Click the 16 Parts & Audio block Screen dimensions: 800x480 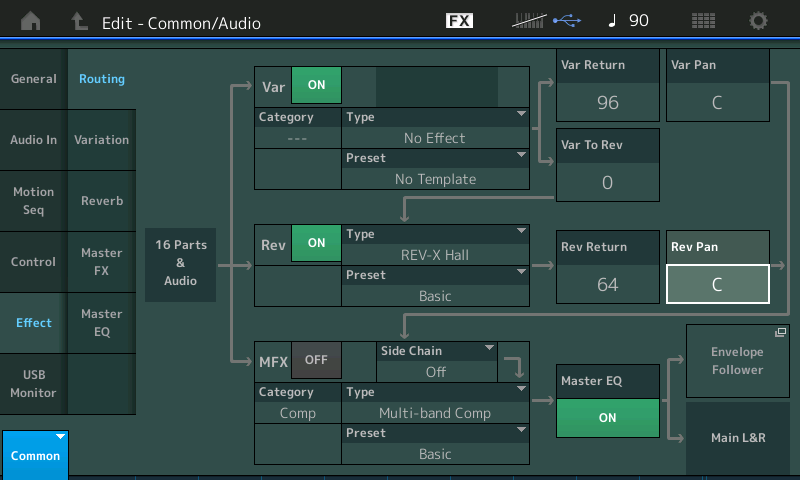[x=181, y=263]
